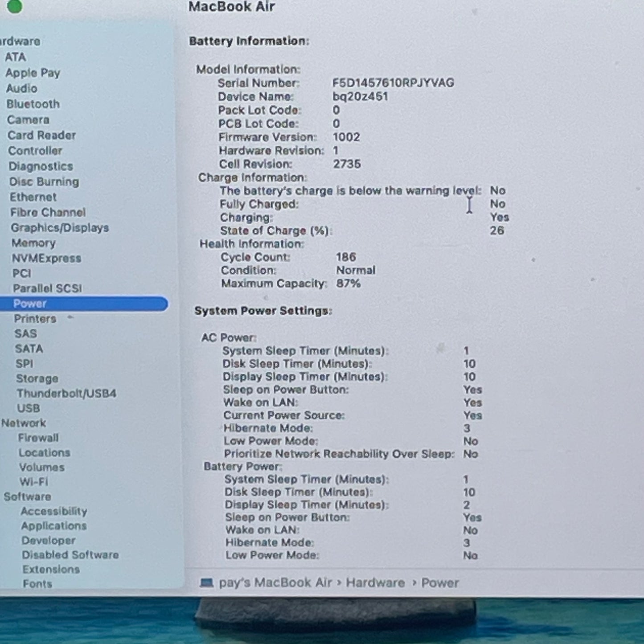Select Accessibility under Software

[54, 511]
